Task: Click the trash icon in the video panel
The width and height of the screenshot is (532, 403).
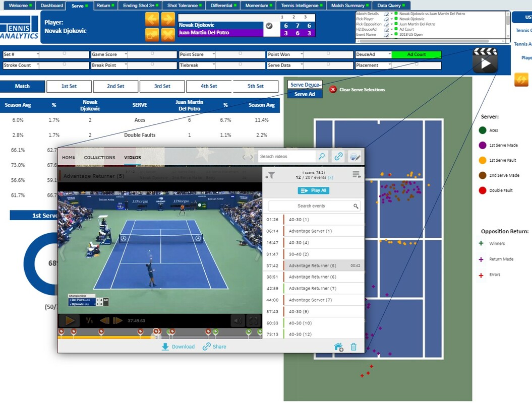Action: 353,347
